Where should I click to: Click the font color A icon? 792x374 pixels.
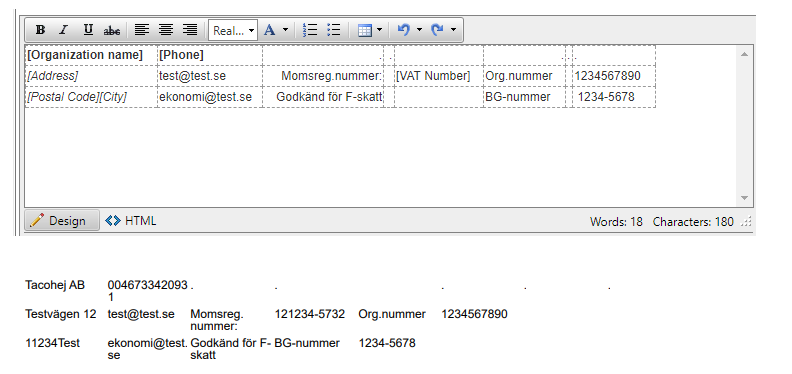click(x=270, y=30)
